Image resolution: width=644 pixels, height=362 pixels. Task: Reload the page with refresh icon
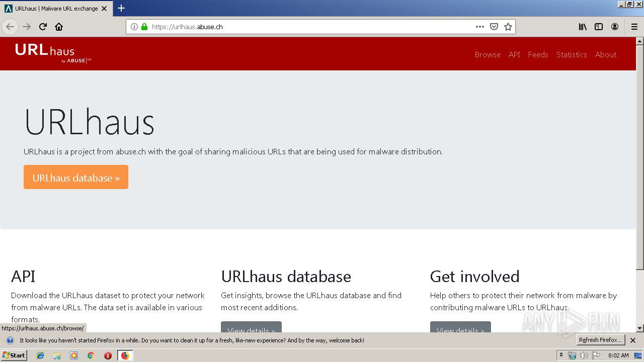point(43,27)
